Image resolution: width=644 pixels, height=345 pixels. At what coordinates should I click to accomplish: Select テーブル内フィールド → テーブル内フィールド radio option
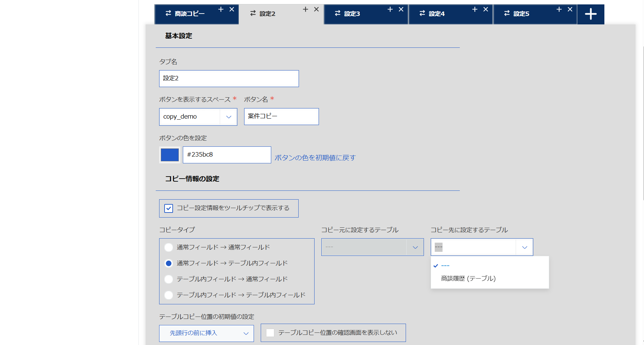(x=169, y=295)
